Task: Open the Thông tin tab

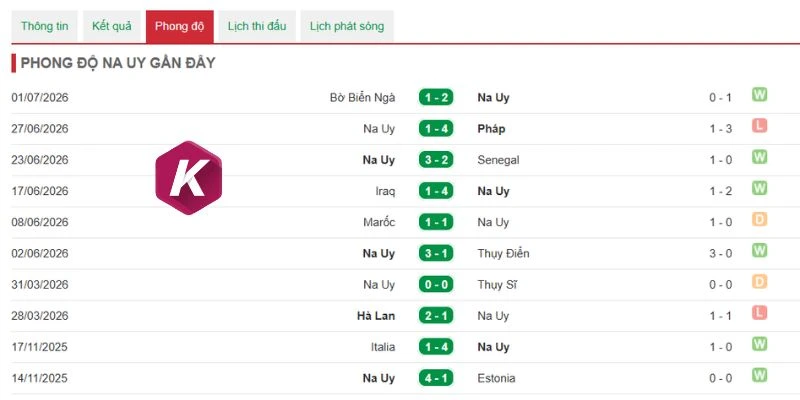Action: (x=44, y=27)
